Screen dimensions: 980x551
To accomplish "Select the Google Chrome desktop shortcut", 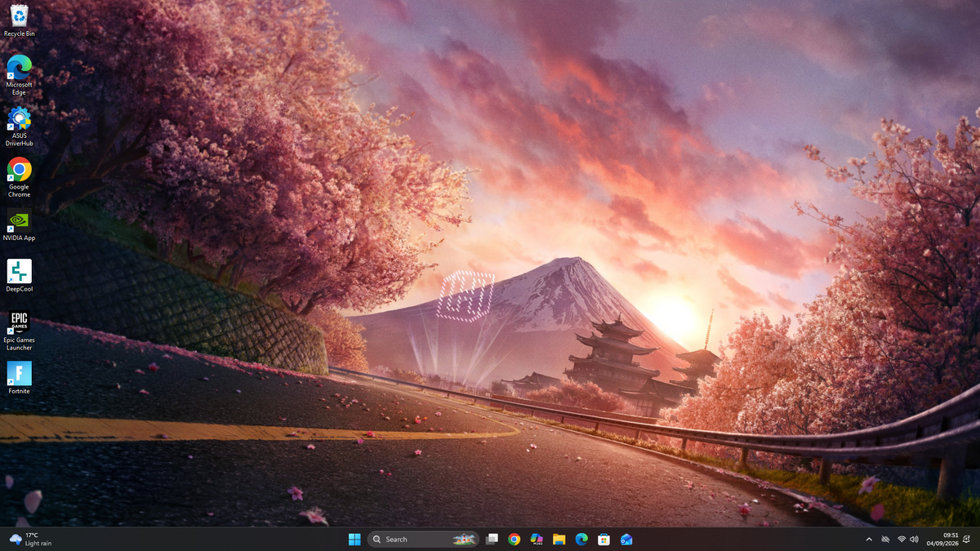I will (19, 177).
